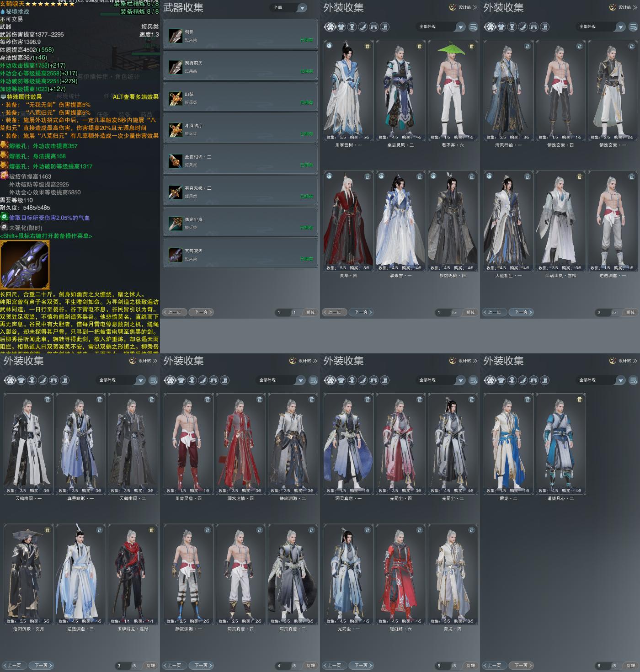
Task: Select the 濯素雪·一 outfit card
Action: coord(400,221)
